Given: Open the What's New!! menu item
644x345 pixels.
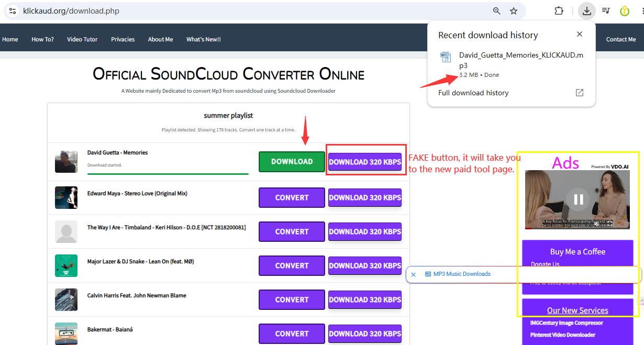Looking at the screenshot, I should [204, 39].
